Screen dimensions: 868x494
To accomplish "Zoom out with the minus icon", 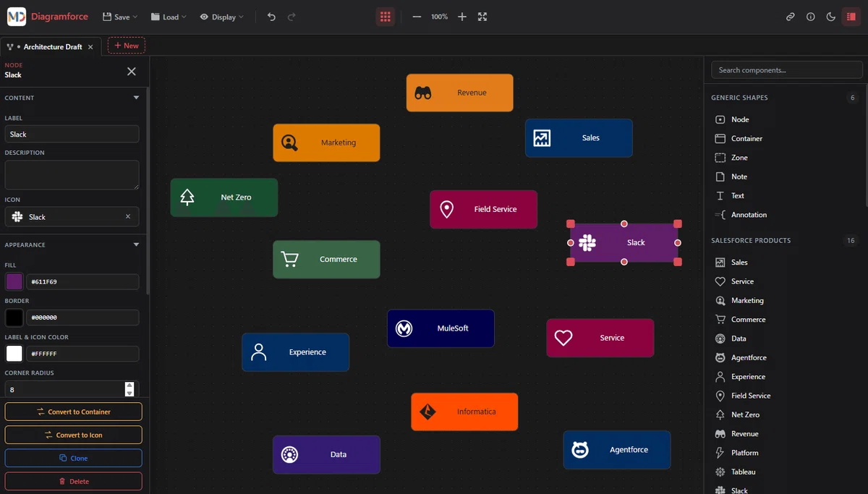I will coord(417,17).
